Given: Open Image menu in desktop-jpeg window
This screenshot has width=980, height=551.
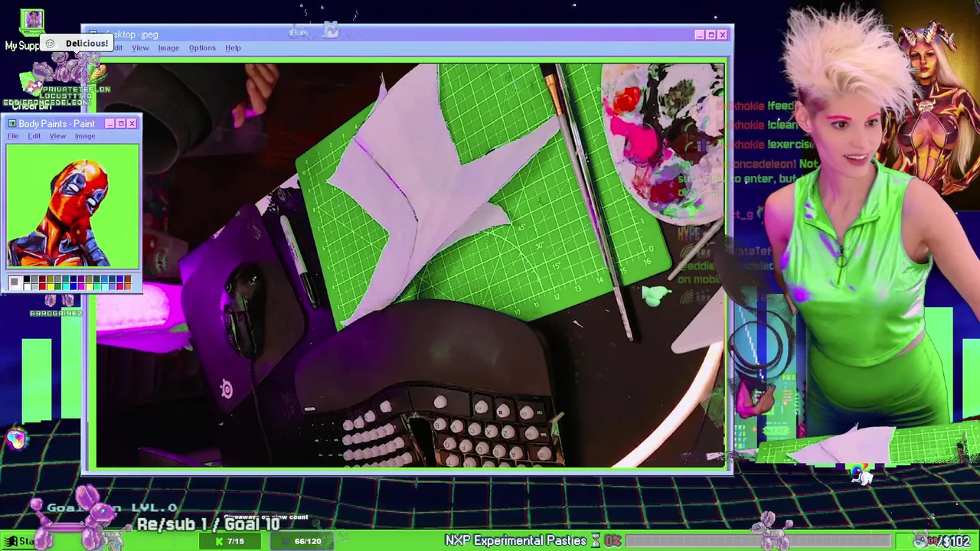Looking at the screenshot, I should click(168, 48).
